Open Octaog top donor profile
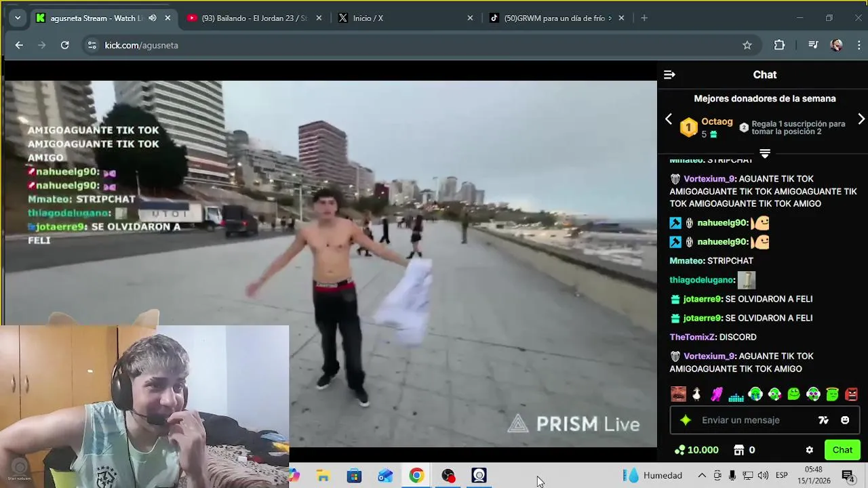Viewport: 868px width, 488px height. (x=717, y=122)
